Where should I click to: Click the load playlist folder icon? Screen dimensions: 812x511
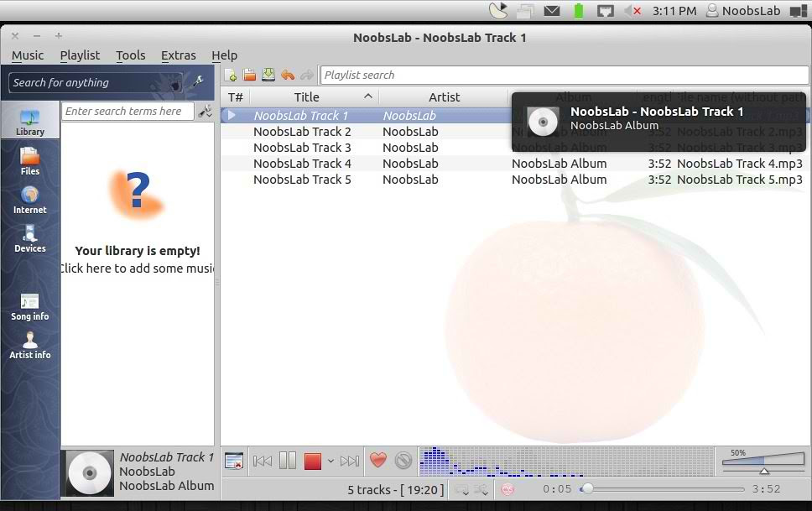point(250,76)
